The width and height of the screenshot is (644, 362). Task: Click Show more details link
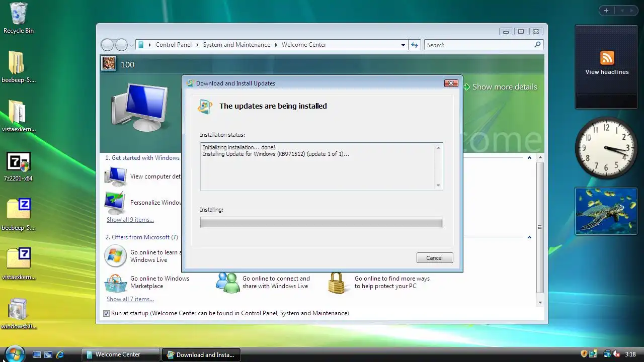pyautogui.click(x=505, y=87)
